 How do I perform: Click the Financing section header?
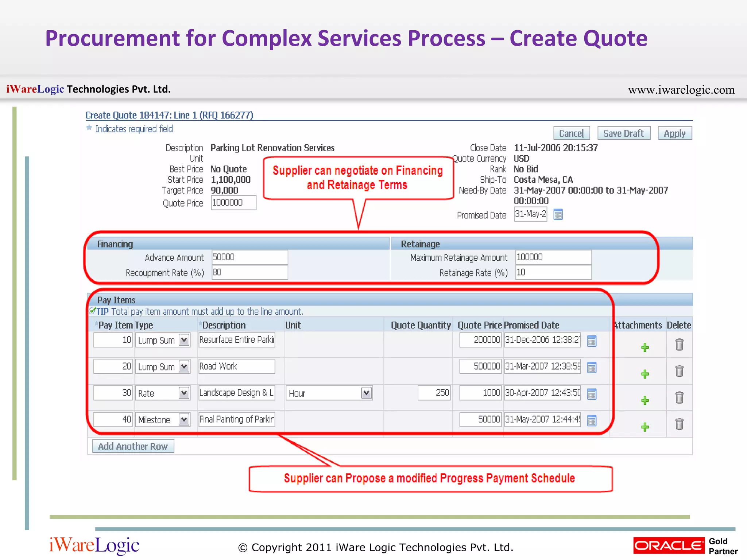115,244
